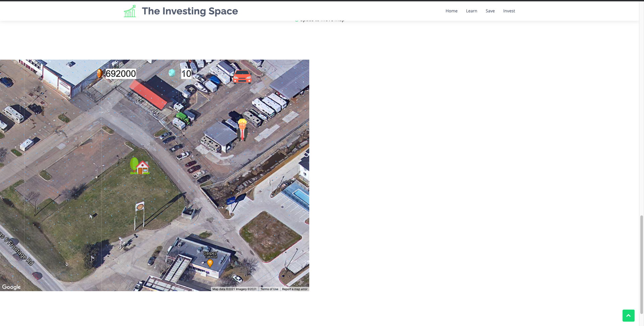Image resolution: width=644 pixels, height=326 pixels.
Task: Select the 692000 coin balance value
Action: click(x=121, y=74)
